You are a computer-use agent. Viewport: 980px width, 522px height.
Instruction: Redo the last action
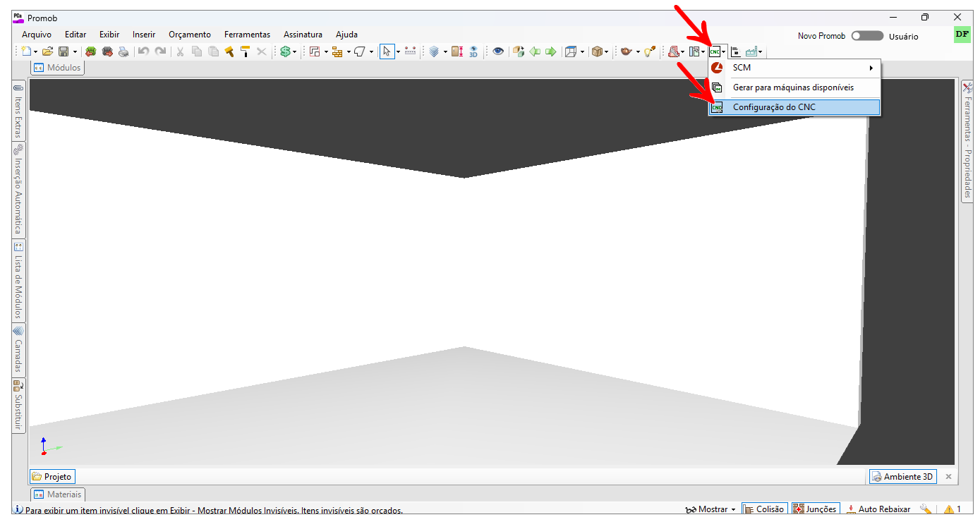coord(160,51)
